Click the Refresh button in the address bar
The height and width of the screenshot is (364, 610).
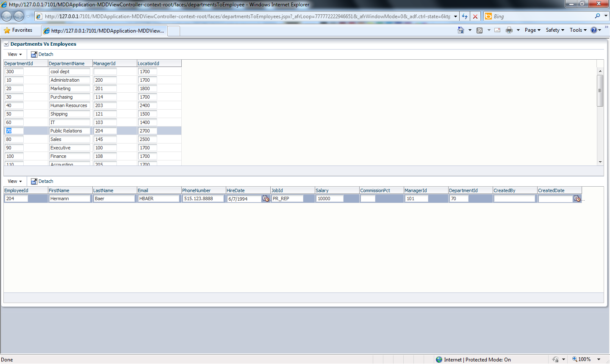(465, 16)
